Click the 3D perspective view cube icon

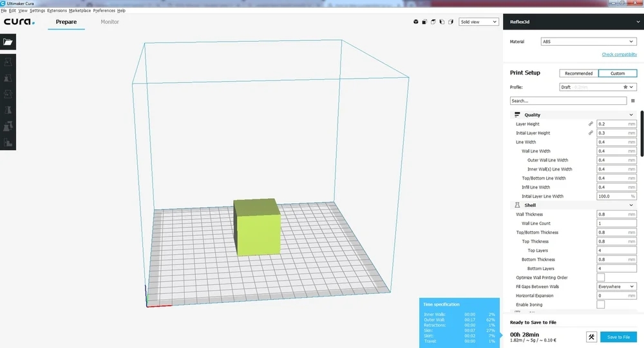click(x=415, y=22)
